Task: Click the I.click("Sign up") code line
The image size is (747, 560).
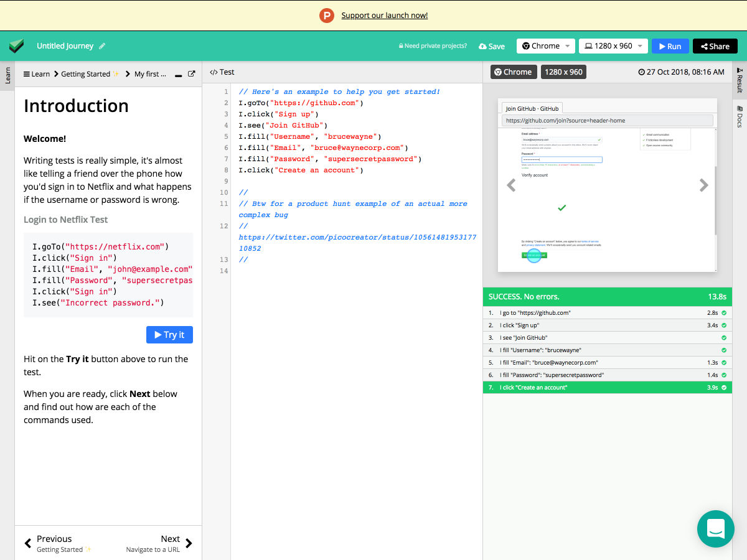Action: 278,114
